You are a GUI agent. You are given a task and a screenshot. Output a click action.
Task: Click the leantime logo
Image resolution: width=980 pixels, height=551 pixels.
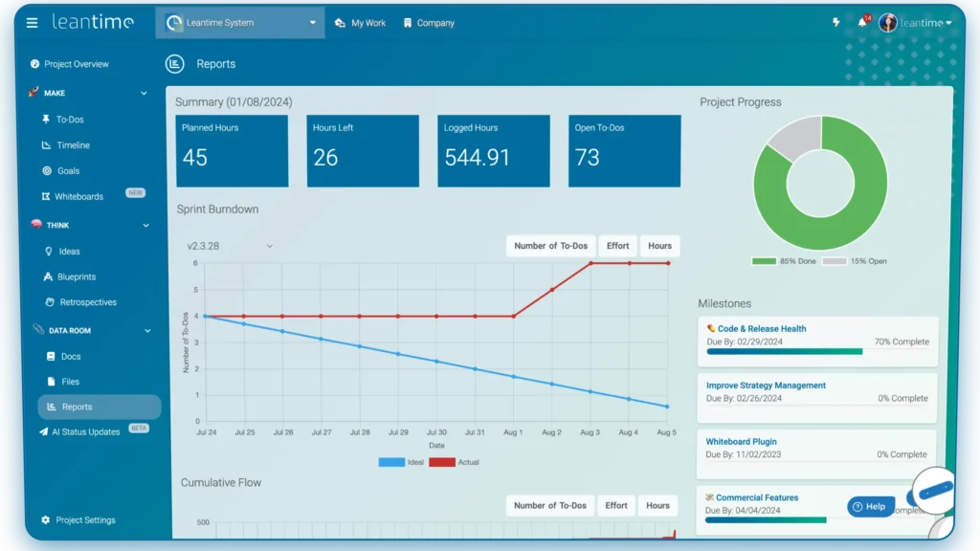[x=93, y=22]
